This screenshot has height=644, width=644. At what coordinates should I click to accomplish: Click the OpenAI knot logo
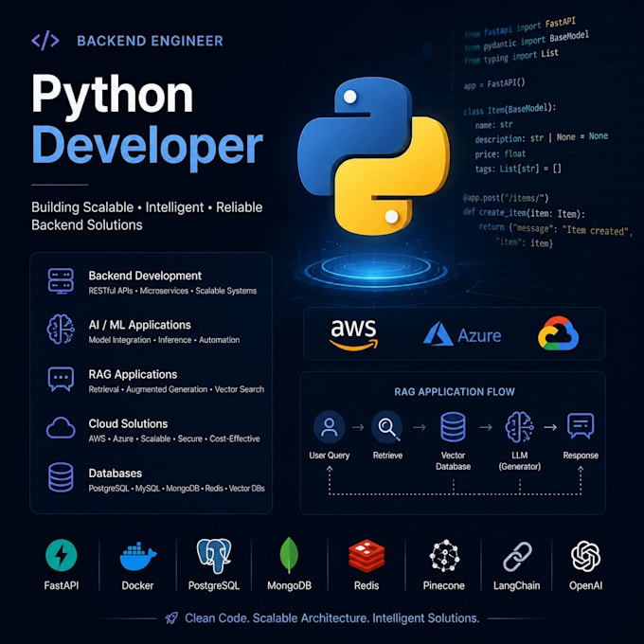[x=585, y=556]
